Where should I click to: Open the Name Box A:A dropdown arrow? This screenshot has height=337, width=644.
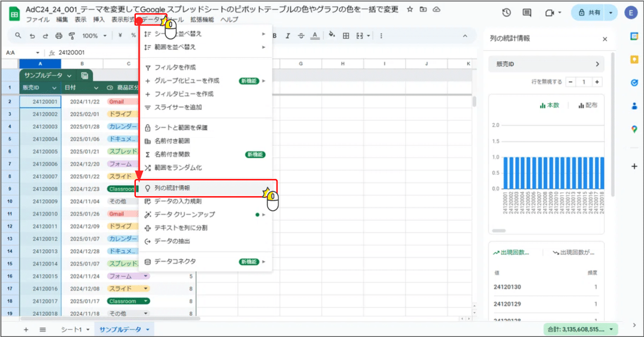click(x=38, y=53)
